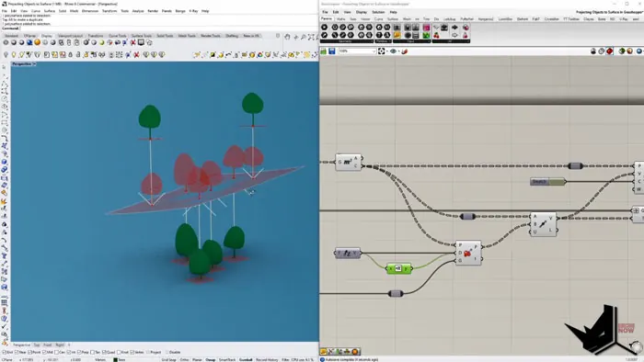644x362 pixels.
Task: Click the yellow panel icon in Input panel
Action: tap(397, 35)
